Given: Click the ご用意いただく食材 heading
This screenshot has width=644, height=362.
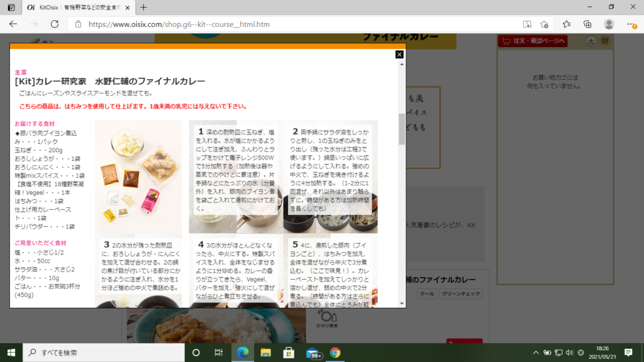Looking at the screenshot, I should pos(40,243).
